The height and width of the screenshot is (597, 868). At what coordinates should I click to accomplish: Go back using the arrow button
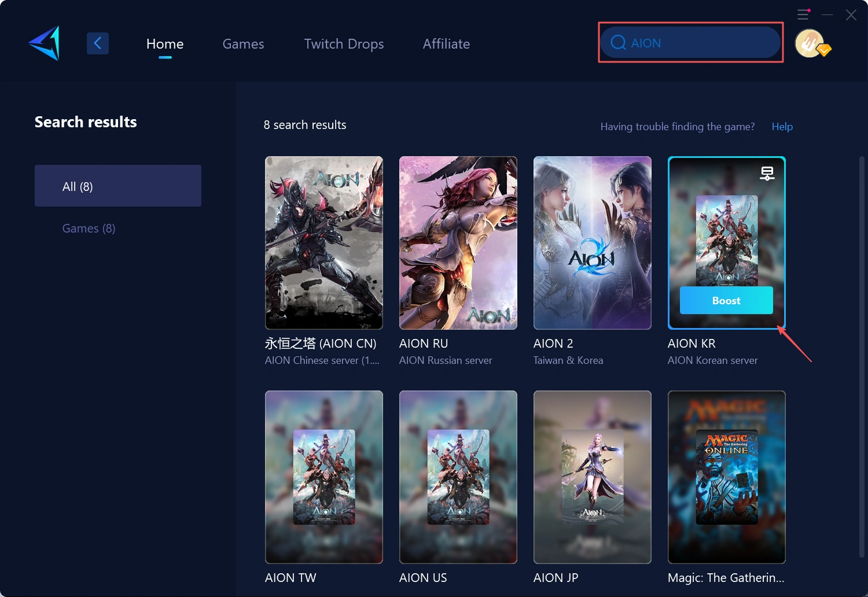tap(98, 43)
